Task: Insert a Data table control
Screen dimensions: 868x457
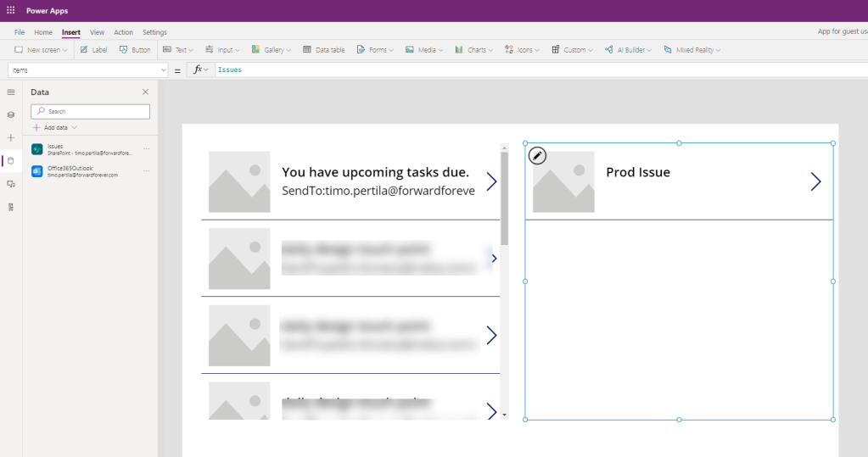Action: pos(324,50)
